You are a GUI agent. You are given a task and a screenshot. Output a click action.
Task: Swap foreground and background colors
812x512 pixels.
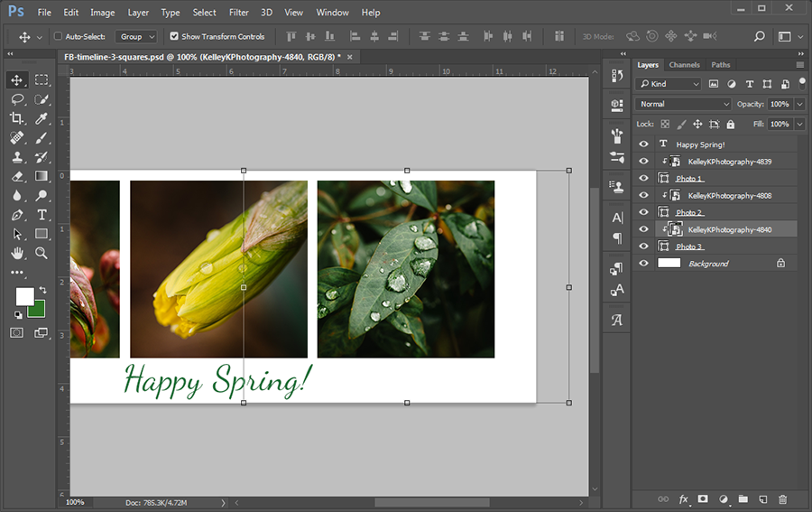tap(42, 290)
